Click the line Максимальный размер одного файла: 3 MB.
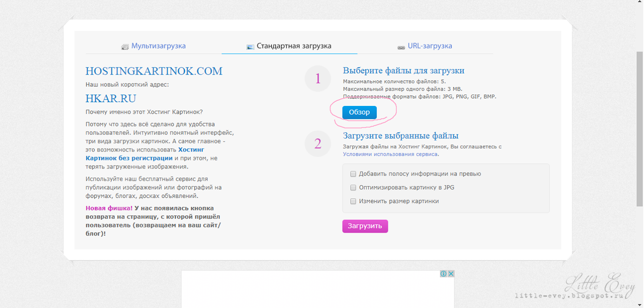Image resolution: width=644 pixels, height=308 pixels. pyautogui.click(x=402, y=89)
